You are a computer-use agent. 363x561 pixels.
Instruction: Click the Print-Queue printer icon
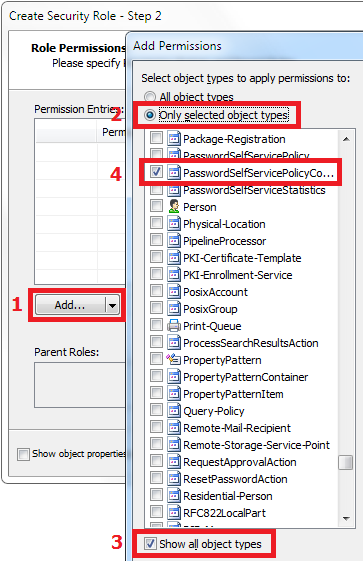point(174,326)
